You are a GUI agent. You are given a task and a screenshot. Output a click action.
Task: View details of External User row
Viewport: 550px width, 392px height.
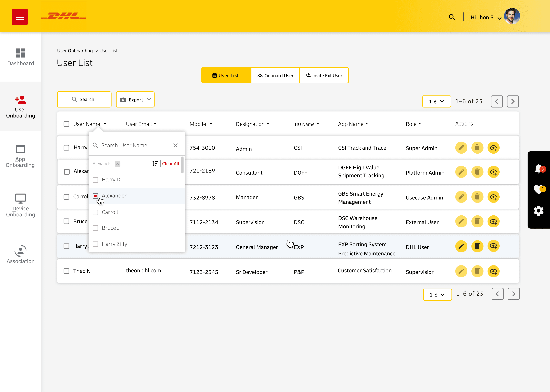(x=493, y=221)
